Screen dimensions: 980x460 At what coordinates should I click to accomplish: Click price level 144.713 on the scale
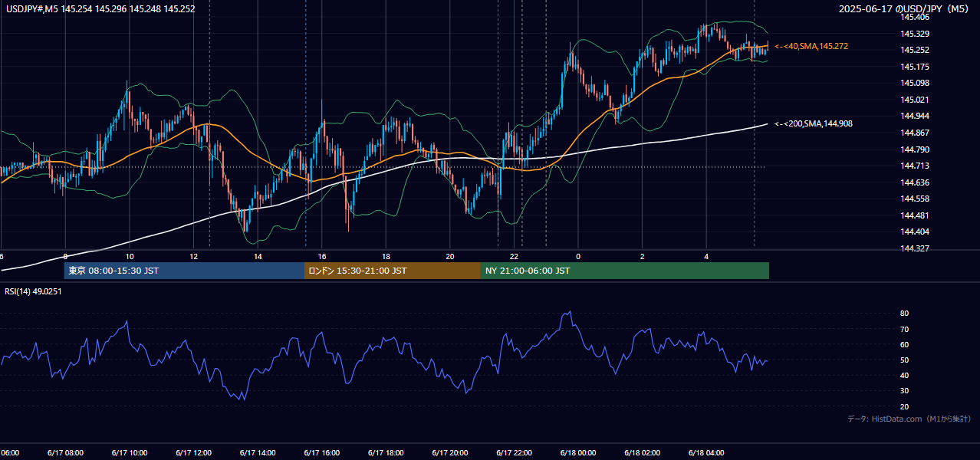[915, 166]
